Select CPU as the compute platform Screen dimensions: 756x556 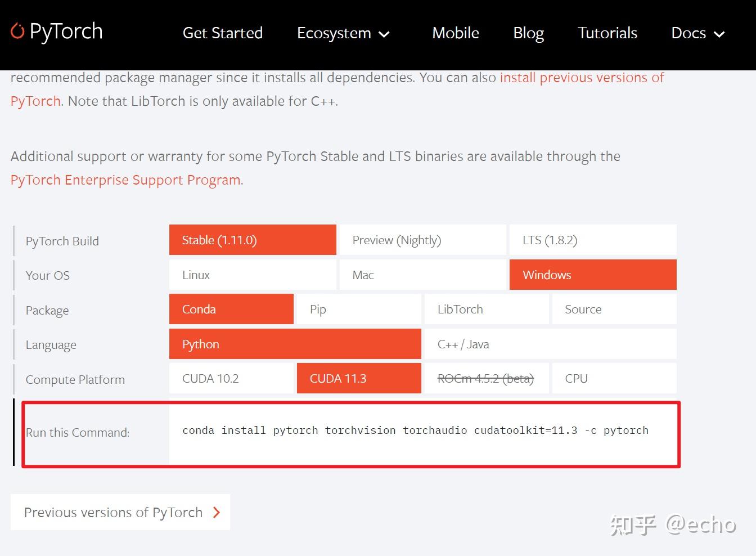pos(614,378)
